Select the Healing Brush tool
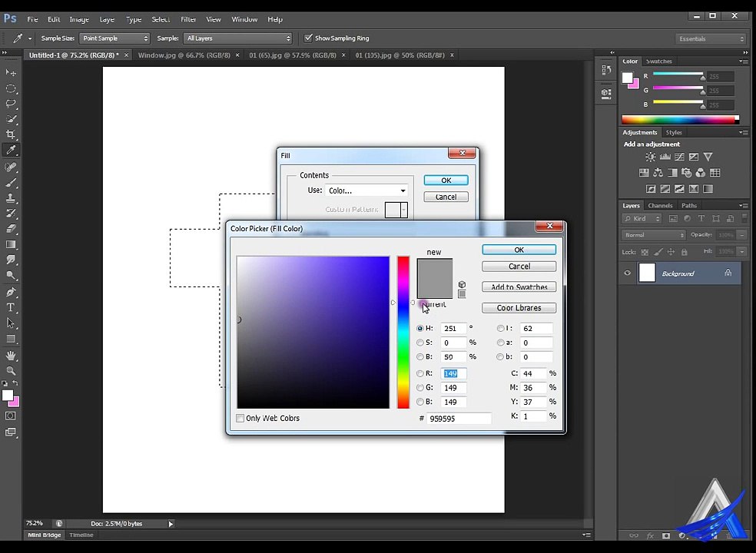The width and height of the screenshot is (756, 553). click(x=11, y=167)
